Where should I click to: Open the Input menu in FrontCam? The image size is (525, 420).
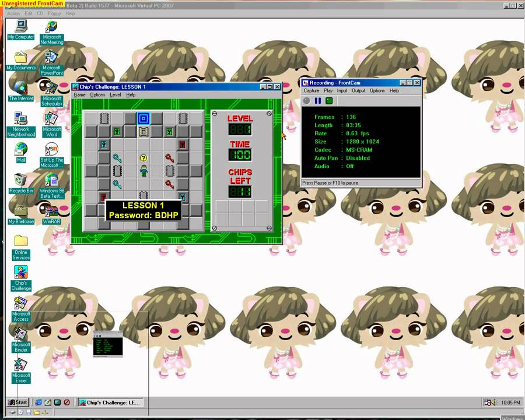tap(342, 90)
